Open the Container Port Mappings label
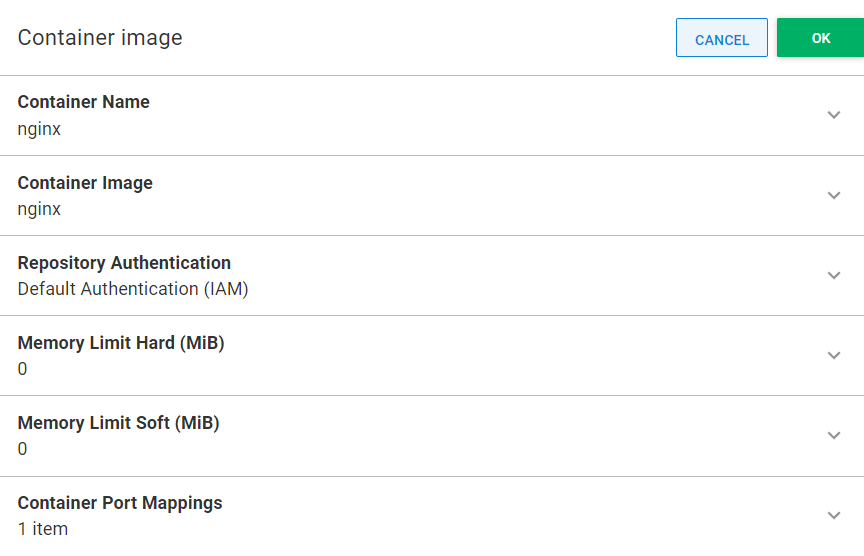 [x=120, y=503]
